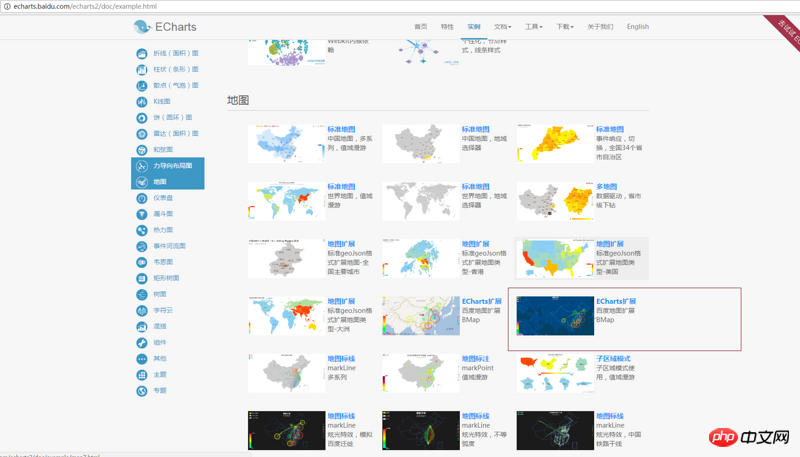Image resolution: width=800 pixels, height=457 pixels.
Task: Open the USA 美国 map thumbnail
Action: (x=555, y=259)
